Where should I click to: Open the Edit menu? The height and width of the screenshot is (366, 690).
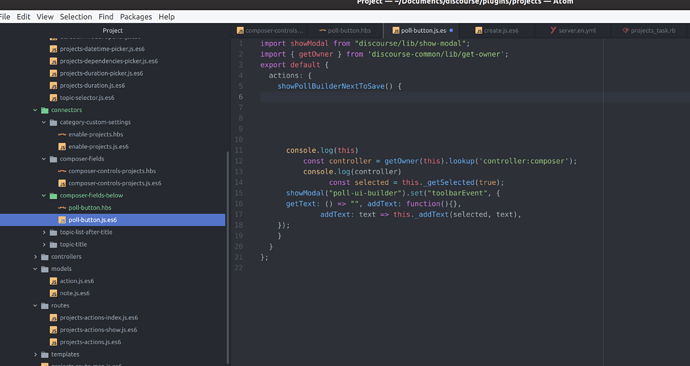(23, 17)
